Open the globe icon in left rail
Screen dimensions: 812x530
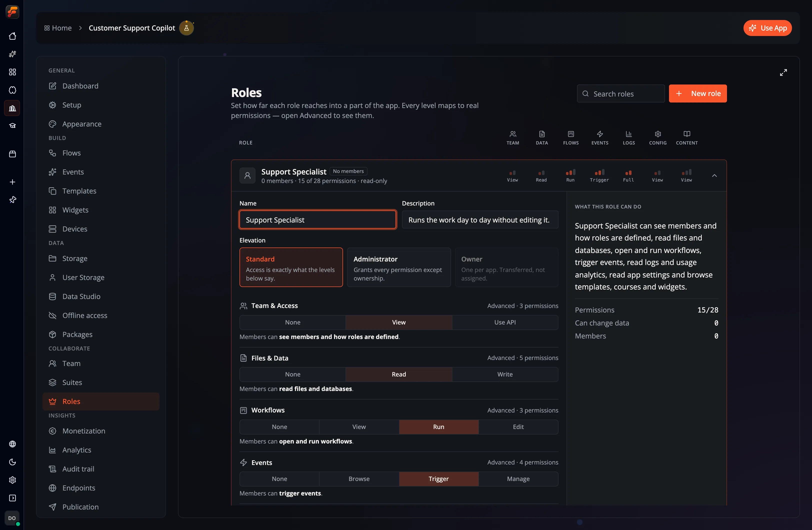(12, 444)
